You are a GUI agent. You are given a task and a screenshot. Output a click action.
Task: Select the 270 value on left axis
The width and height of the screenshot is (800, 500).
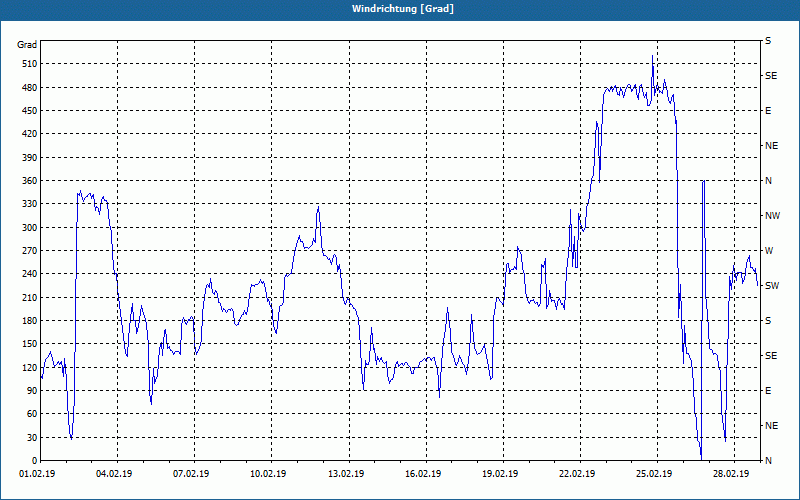point(30,251)
